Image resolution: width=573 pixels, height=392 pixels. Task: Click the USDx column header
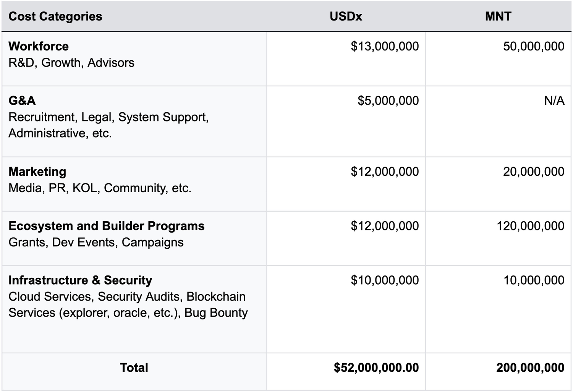coord(346,16)
